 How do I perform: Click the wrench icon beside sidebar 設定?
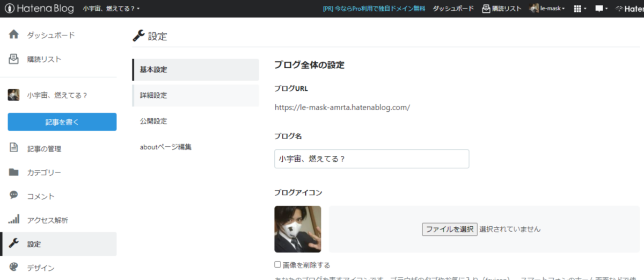pos(14,243)
